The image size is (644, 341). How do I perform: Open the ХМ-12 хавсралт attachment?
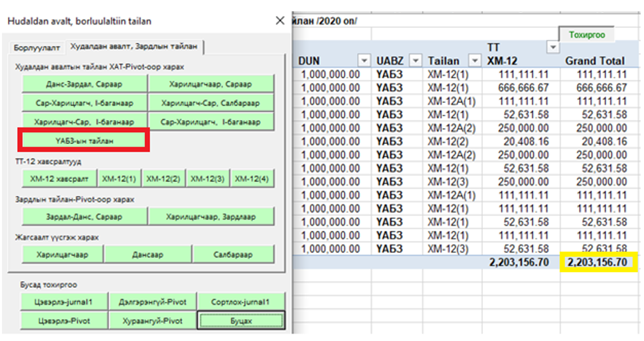[x=58, y=179]
